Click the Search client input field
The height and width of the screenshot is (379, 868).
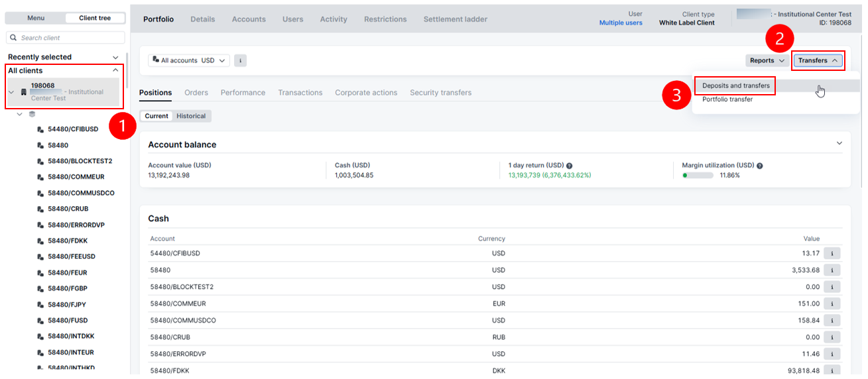70,38
